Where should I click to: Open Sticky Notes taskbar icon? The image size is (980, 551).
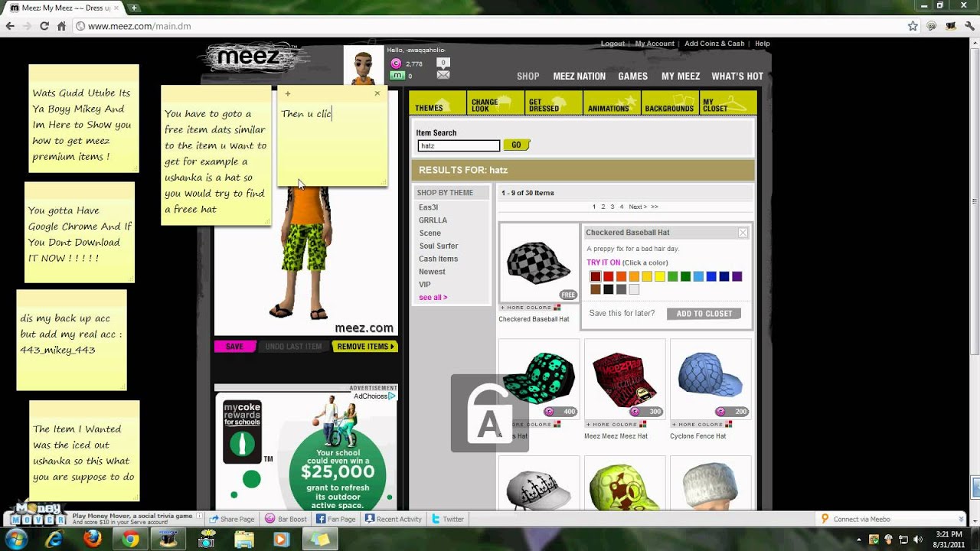click(319, 540)
